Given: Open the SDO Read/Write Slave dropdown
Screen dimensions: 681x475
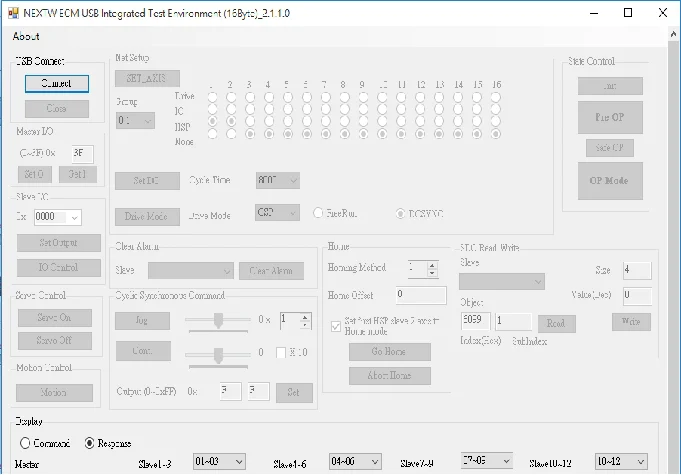Looking at the screenshot, I should point(502,282).
